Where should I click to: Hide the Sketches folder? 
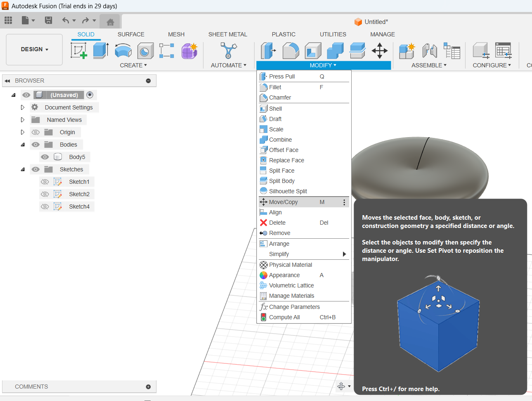[x=36, y=169]
